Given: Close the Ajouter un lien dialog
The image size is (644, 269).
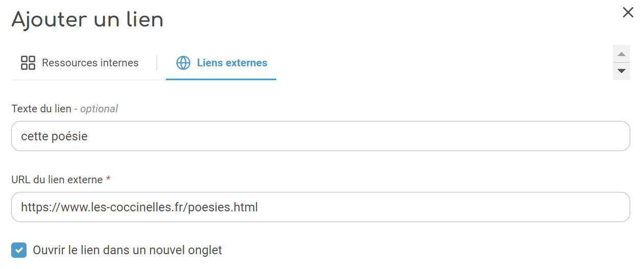Looking at the screenshot, I should [628, 13].
